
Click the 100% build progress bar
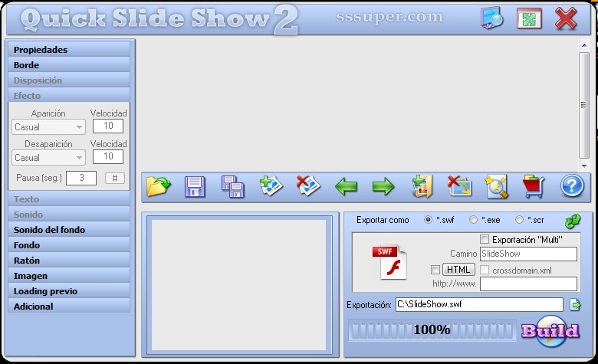point(432,330)
